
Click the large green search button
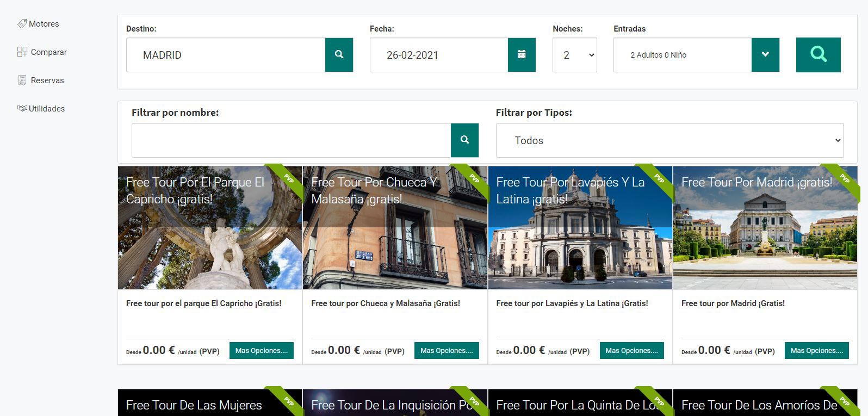[x=818, y=55]
